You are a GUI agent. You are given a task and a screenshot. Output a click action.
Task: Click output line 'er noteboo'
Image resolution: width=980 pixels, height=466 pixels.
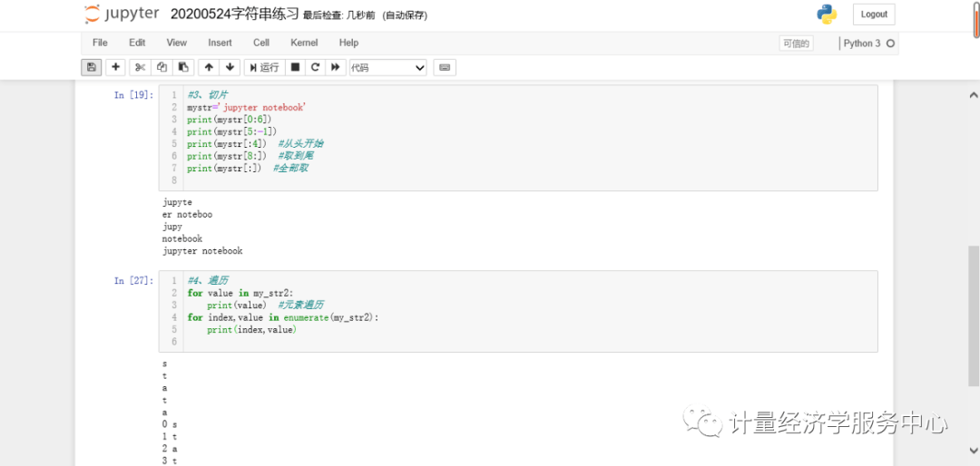point(187,214)
